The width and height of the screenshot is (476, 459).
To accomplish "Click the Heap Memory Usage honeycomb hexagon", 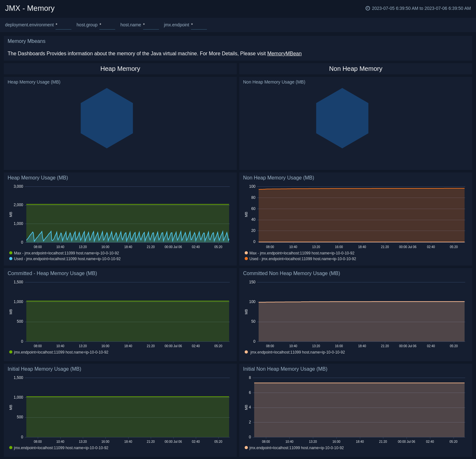I will 107,118.
